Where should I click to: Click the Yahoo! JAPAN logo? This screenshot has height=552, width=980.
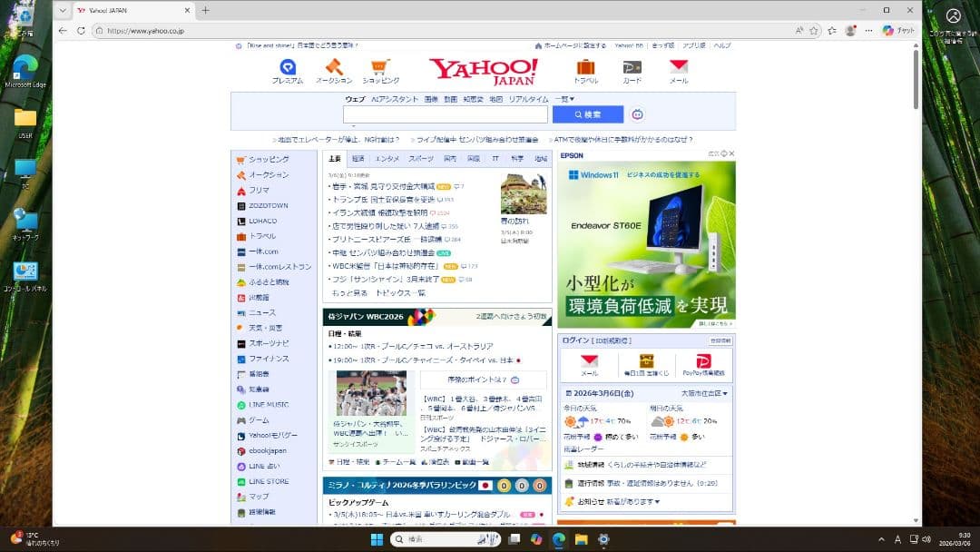(483, 71)
